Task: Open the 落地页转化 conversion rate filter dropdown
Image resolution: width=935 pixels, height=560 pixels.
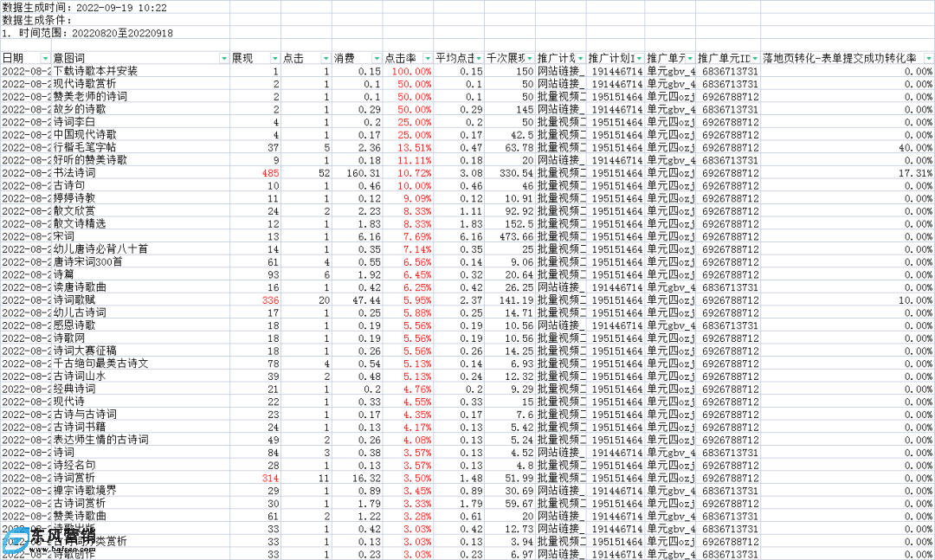Action: (927, 58)
